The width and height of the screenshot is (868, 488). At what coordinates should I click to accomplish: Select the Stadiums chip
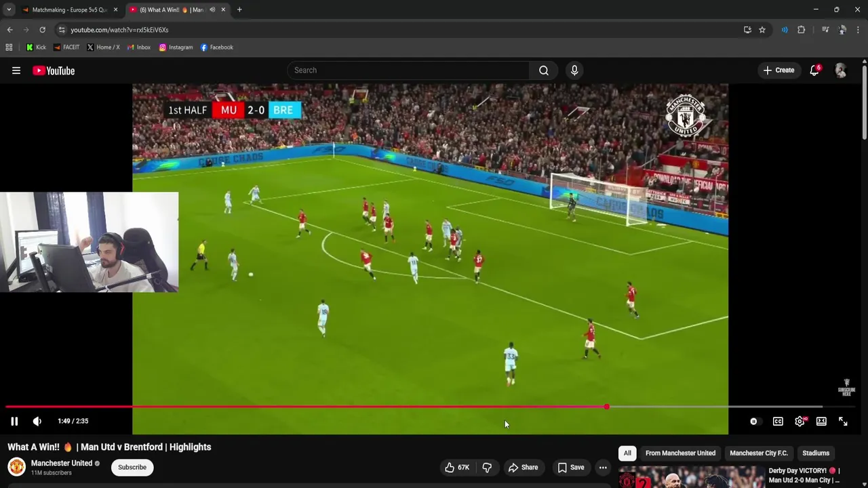click(x=816, y=453)
